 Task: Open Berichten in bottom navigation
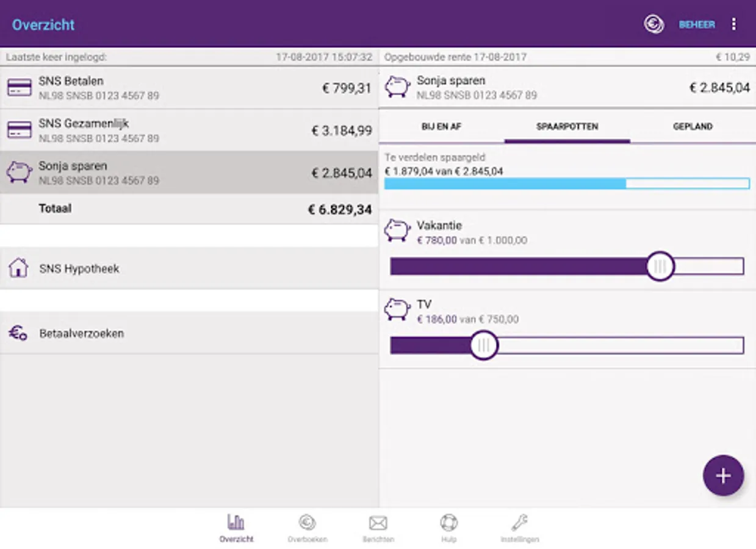point(378,528)
